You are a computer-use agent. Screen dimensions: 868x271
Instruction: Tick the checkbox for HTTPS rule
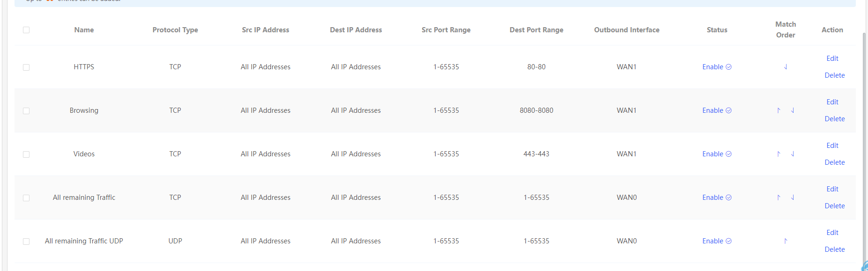[26, 67]
